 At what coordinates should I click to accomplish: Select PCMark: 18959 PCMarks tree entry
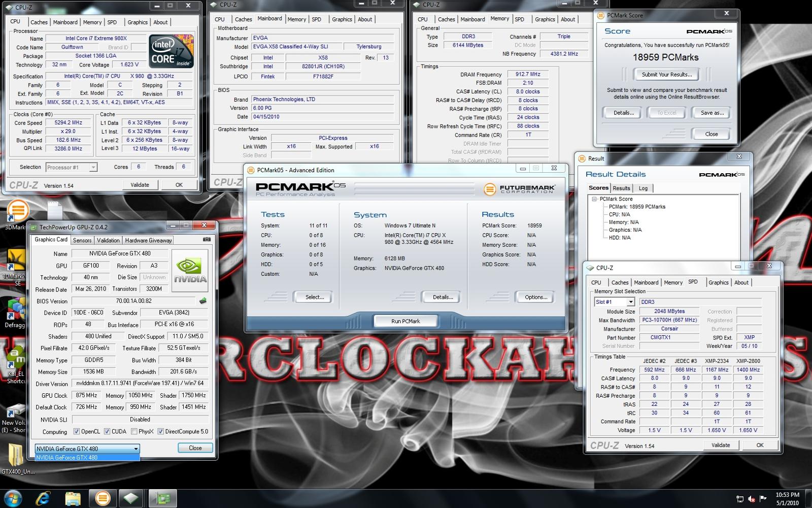coord(637,207)
